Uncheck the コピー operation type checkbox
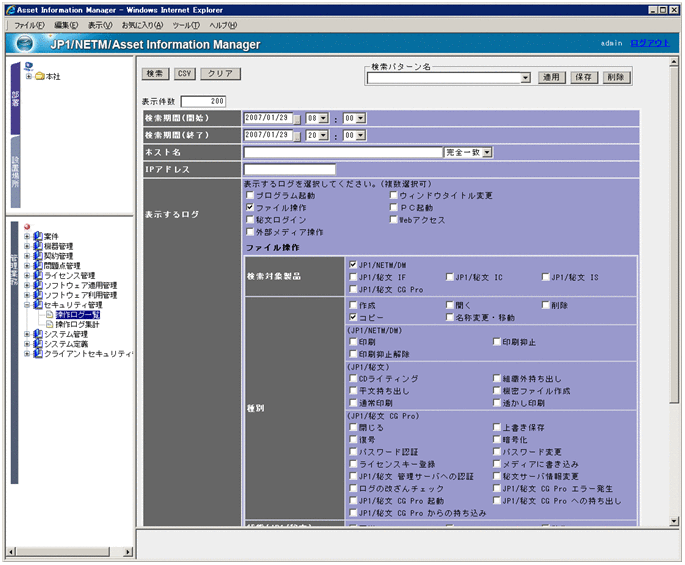The image size is (685, 565). pos(353,317)
